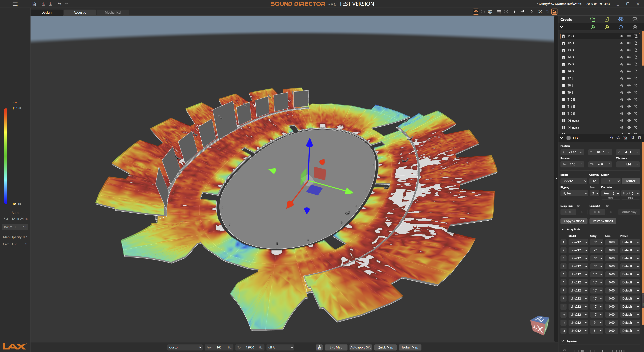
Task: Toggle the blue microphone filter radio
Action: click(x=621, y=27)
